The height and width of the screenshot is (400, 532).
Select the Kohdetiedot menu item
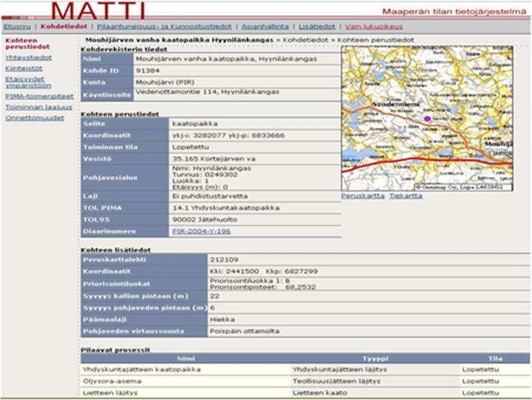[64, 27]
